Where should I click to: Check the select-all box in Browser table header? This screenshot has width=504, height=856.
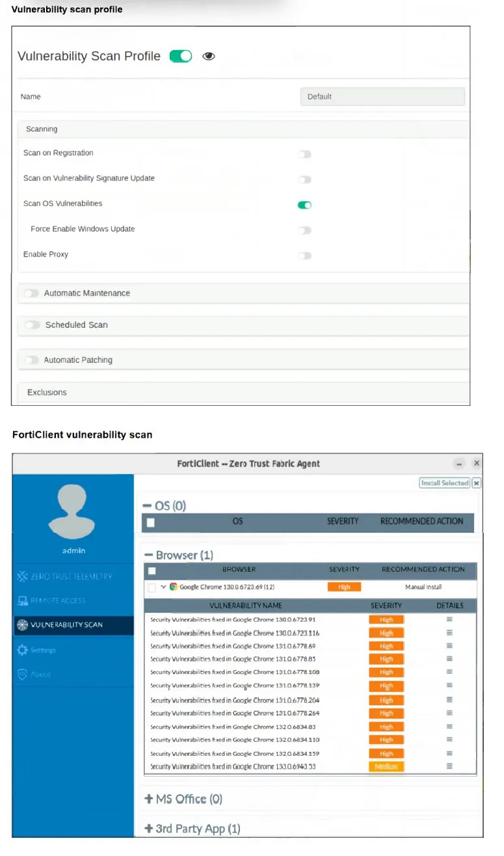pos(152,571)
